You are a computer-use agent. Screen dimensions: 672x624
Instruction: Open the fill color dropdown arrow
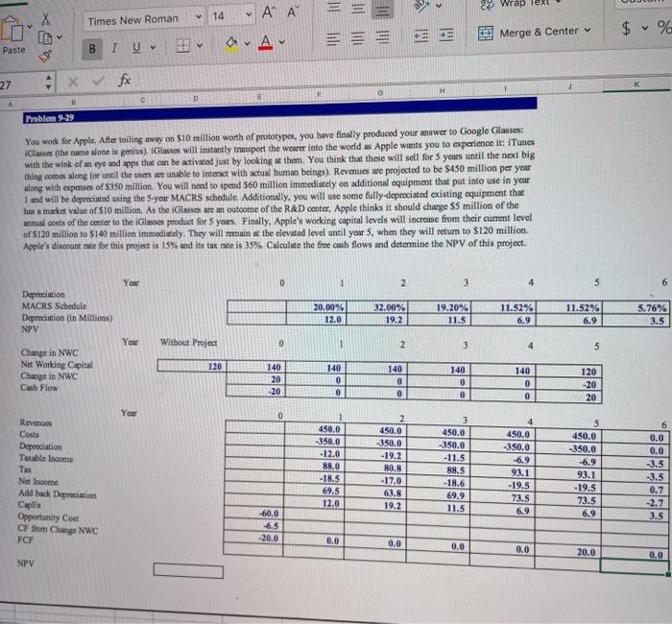point(248,43)
